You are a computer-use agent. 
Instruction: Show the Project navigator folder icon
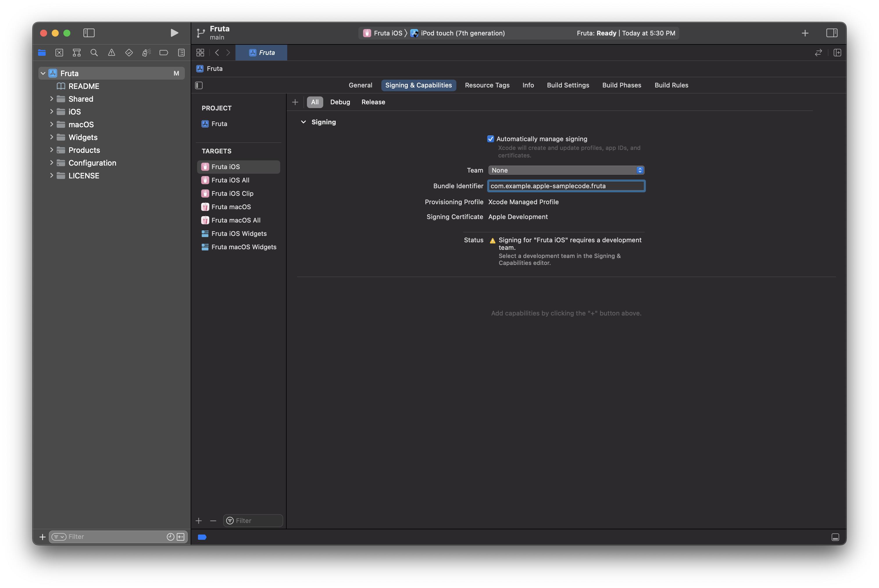tap(42, 53)
